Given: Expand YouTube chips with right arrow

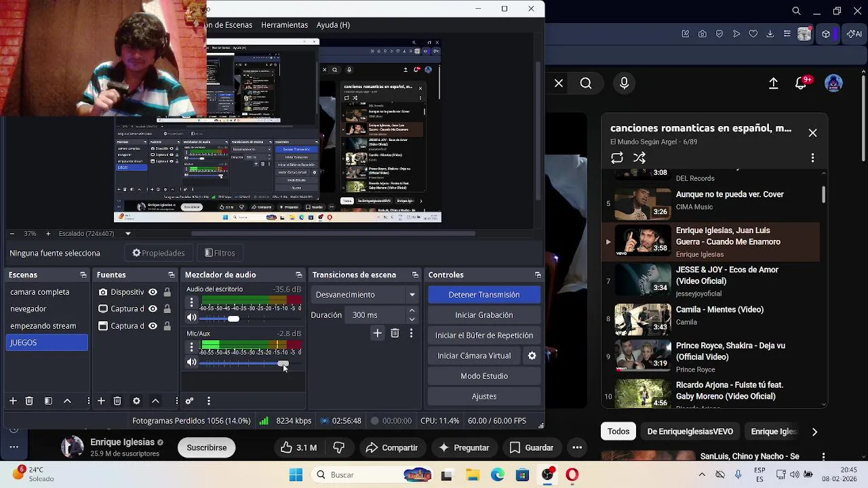Looking at the screenshot, I should pos(814,432).
